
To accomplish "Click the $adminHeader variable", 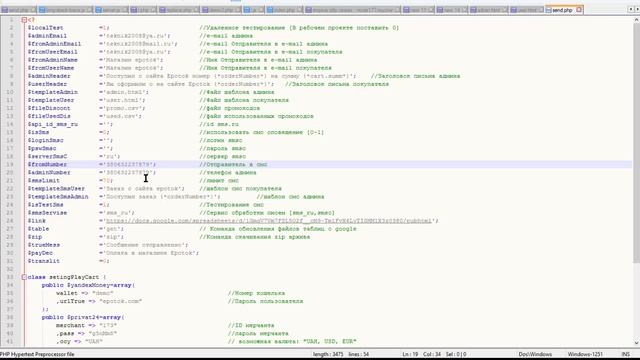I will [x=49, y=76].
